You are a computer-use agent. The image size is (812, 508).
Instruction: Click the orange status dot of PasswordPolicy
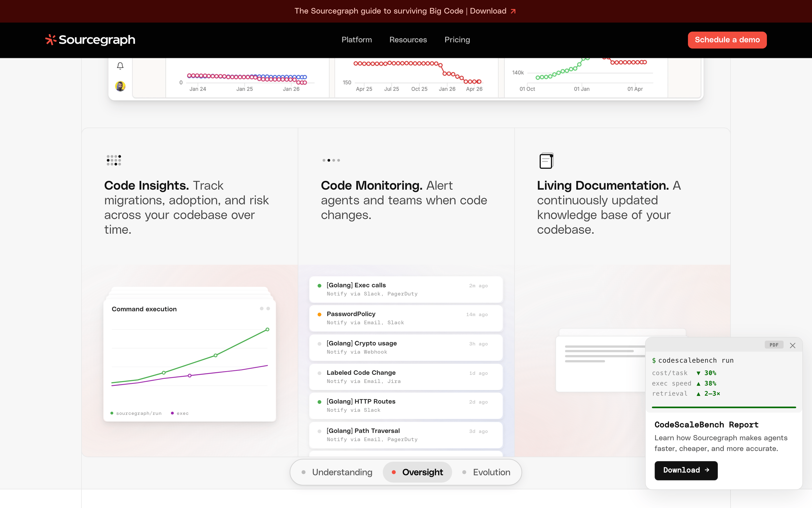tap(319, 314)
